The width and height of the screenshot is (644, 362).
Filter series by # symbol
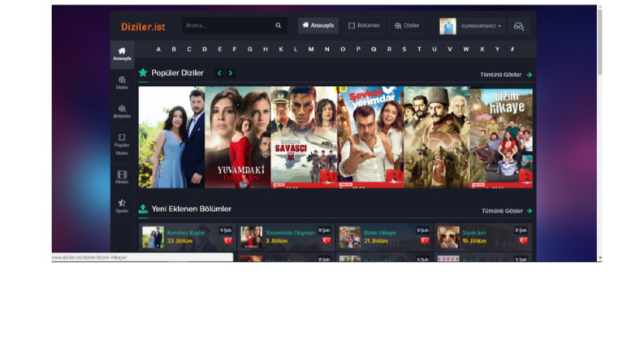pos(512,50)
